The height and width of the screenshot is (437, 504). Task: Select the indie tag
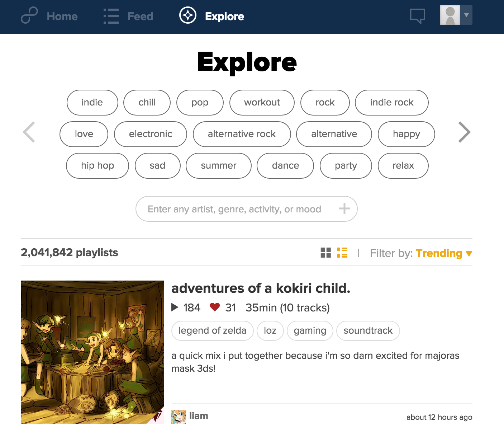(x=92, y=103)
